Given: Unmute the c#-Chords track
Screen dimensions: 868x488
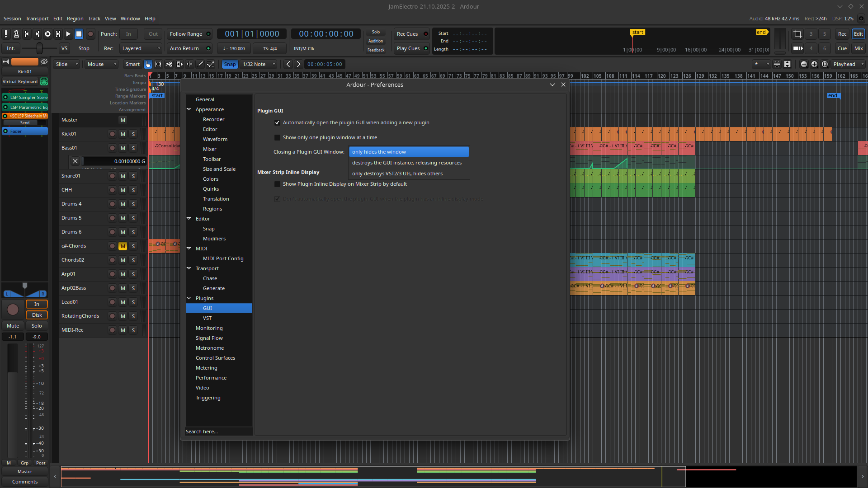Looking at the screenshot, I should point(123,246).
